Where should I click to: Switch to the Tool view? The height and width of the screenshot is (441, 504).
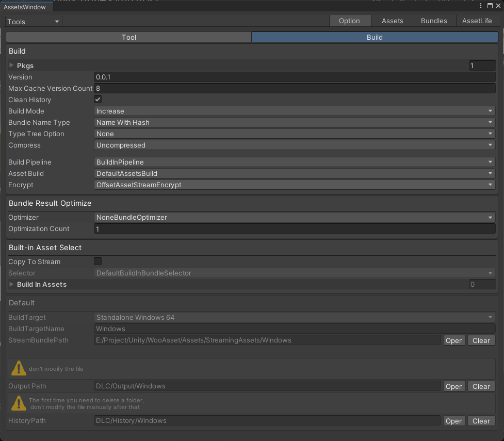(129, 37)
